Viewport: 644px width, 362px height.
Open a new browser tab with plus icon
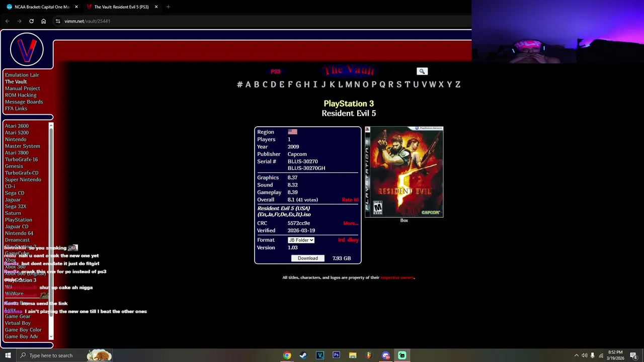pyautogui.click(x=168, y=7)
